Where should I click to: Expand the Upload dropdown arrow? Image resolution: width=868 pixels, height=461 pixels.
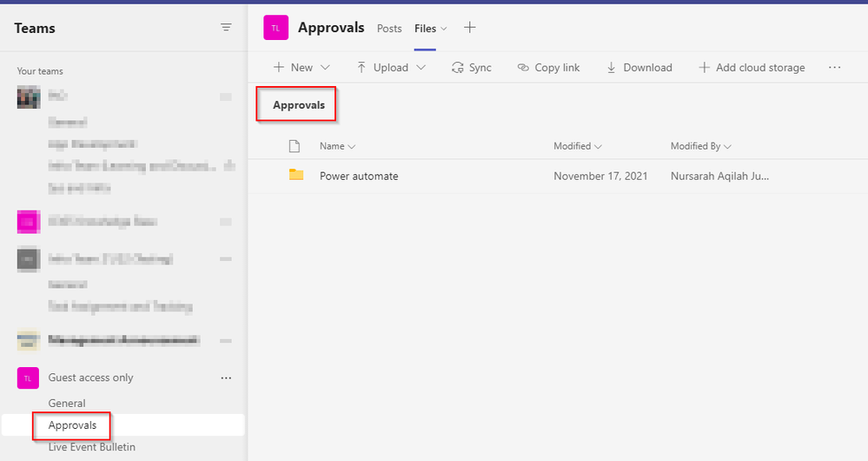(x=421, y=68)
